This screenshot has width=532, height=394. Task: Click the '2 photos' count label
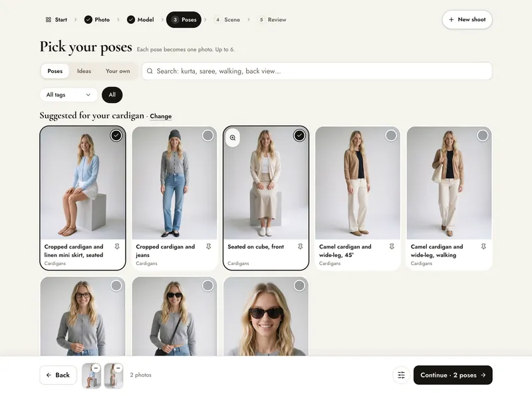click(141, 375)
